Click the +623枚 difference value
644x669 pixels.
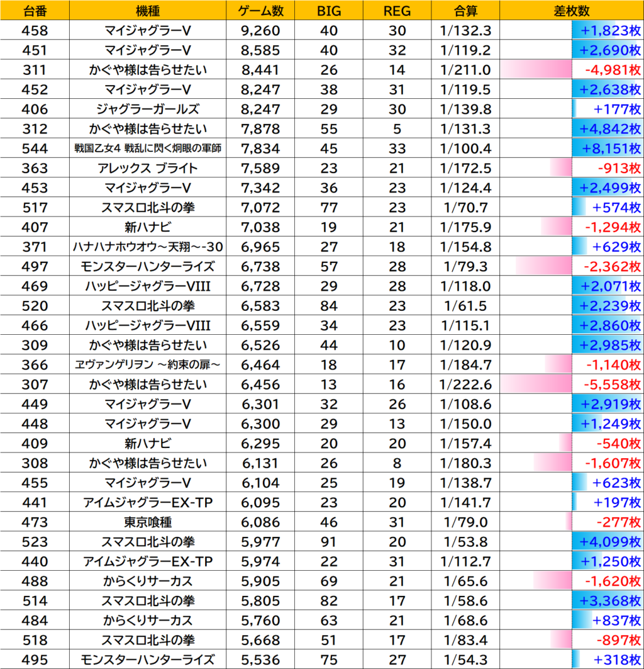click(x=617, y=481)
